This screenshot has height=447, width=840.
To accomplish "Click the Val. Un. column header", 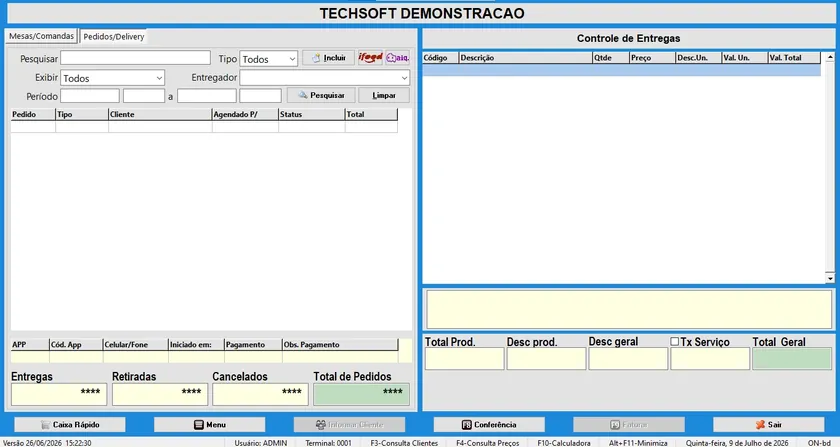I will click(x=744, y=57).
